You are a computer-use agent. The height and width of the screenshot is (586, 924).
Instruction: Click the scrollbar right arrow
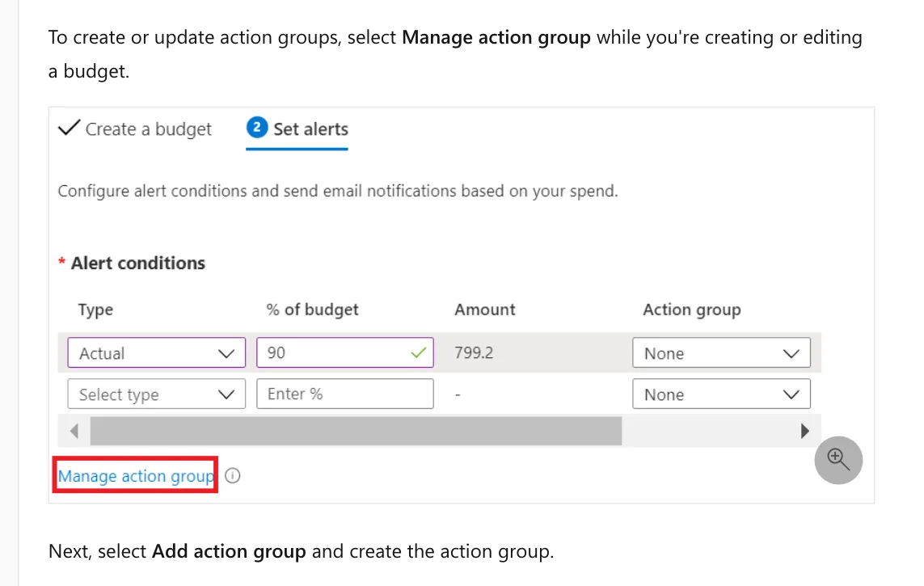[x=805, y=431]
